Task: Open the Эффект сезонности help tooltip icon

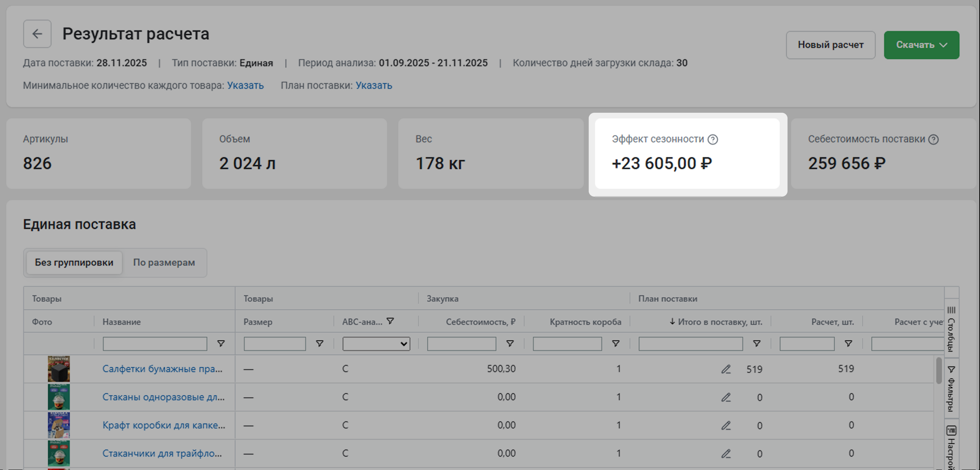Action: (712, 140)
